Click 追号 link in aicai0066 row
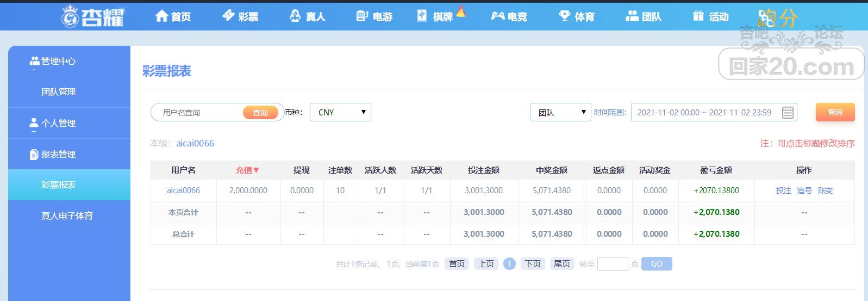Screen dimensions: 868x301 click(804, 191)
